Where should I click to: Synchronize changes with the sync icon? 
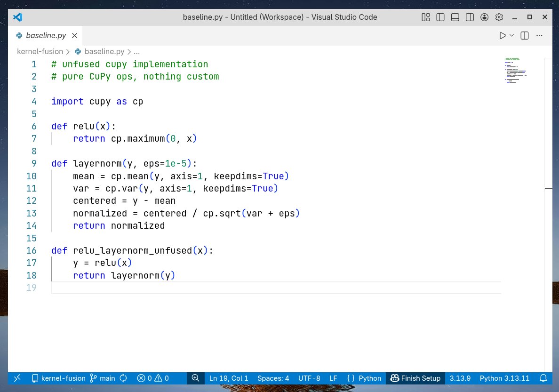coord(123,378)
